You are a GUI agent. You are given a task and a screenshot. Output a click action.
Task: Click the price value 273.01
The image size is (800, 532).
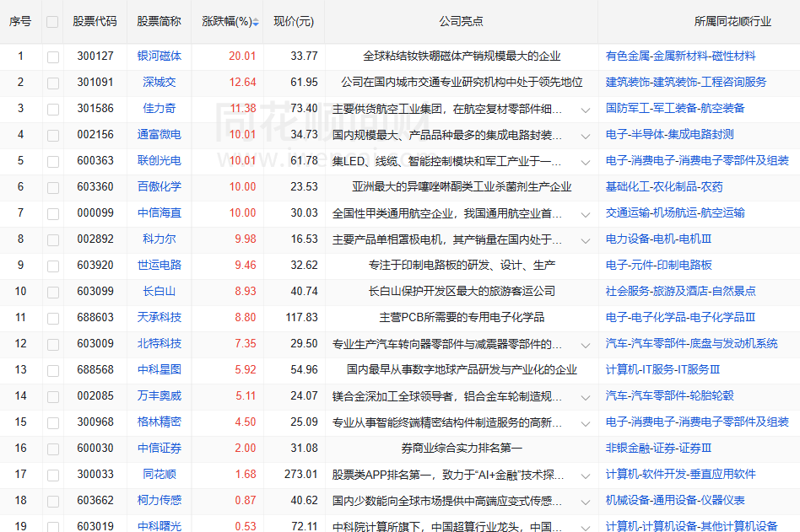point(301,474)
